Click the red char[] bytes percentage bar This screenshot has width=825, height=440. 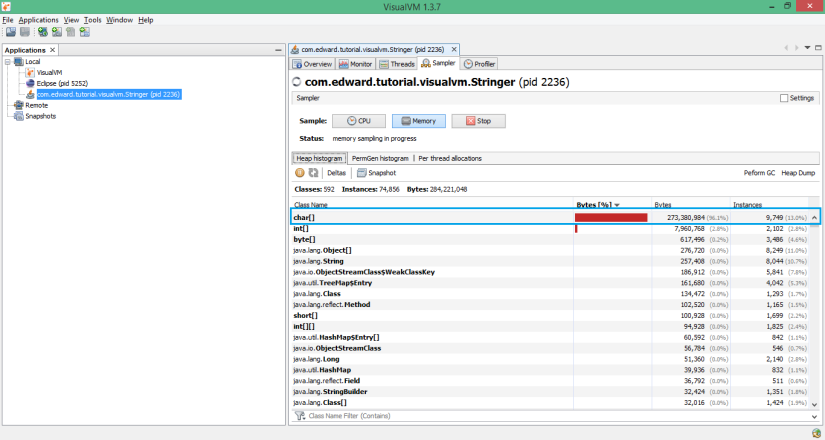point(611,217)
